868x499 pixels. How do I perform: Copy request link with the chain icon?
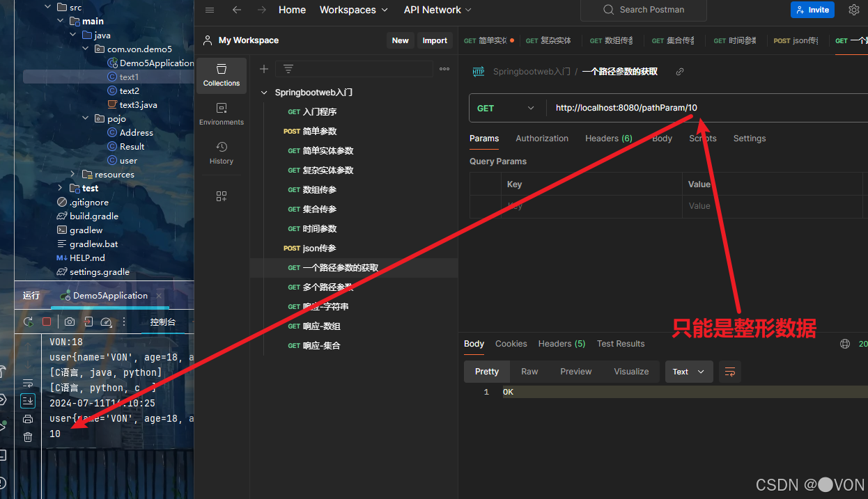pyautogui.click(x=680, y=72)
